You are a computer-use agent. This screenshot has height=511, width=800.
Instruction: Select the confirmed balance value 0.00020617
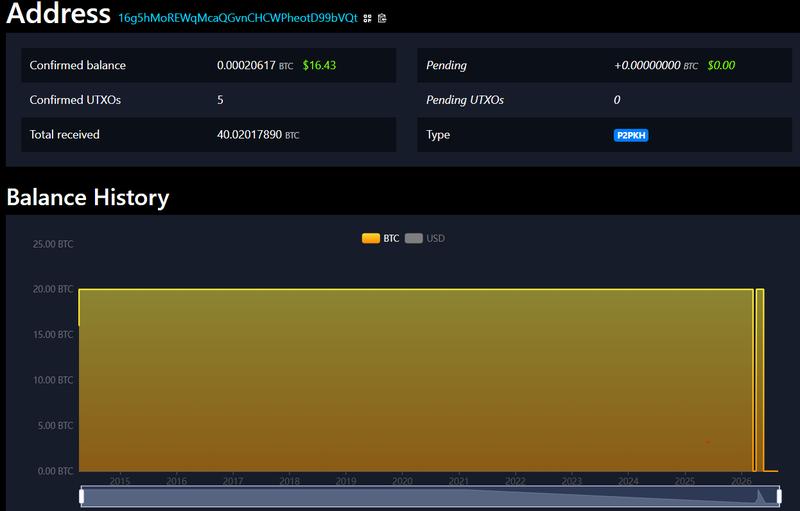246,65
